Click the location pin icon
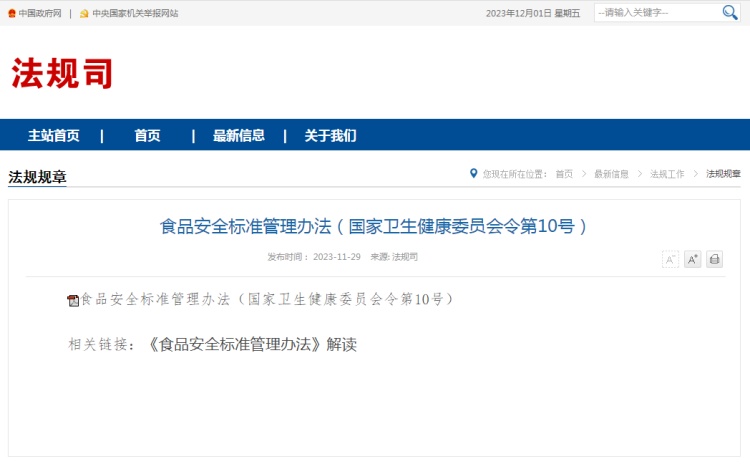The image size is (750, 474). (x=474, y=173)
